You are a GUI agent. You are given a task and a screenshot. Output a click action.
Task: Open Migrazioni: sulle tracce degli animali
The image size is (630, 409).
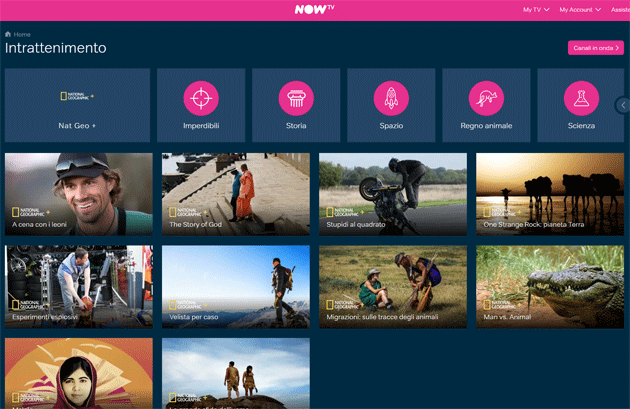tap(393, 286)
